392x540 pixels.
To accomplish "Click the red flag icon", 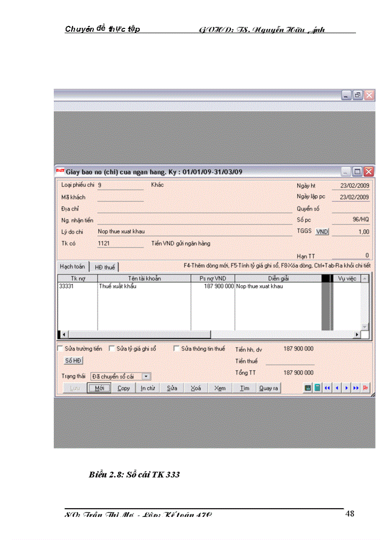I will pos(366,388).
